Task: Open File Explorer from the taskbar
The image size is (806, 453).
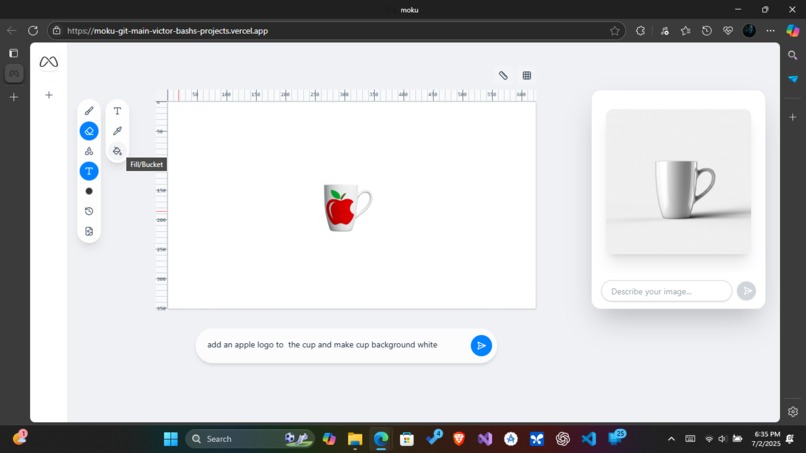Action: [x=355, y=439]
